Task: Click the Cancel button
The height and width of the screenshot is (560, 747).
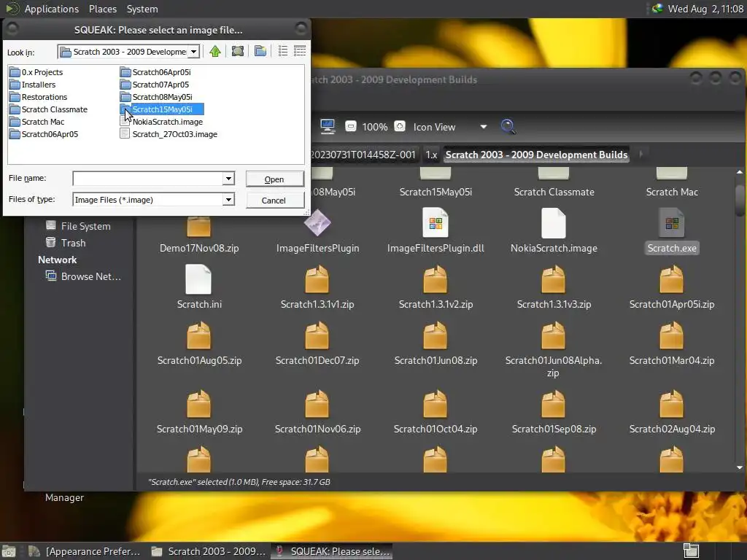Action: pos(274,201)
